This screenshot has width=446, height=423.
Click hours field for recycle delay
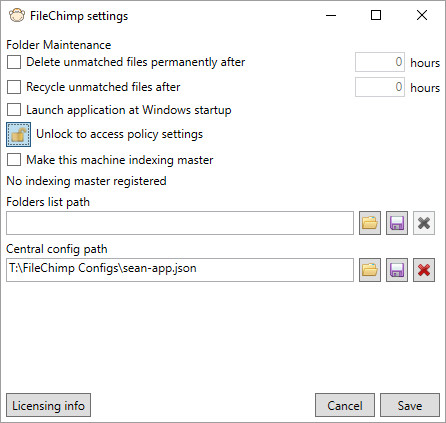380,87
